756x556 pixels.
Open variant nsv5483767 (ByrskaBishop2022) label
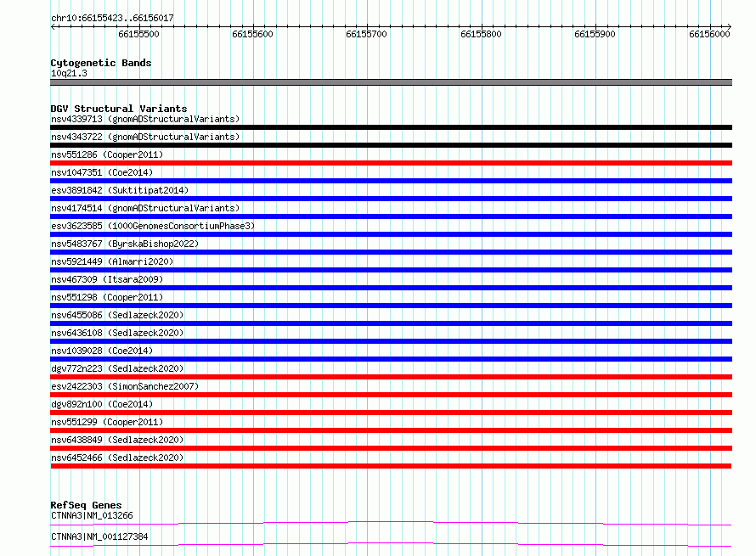pos(125,244)
